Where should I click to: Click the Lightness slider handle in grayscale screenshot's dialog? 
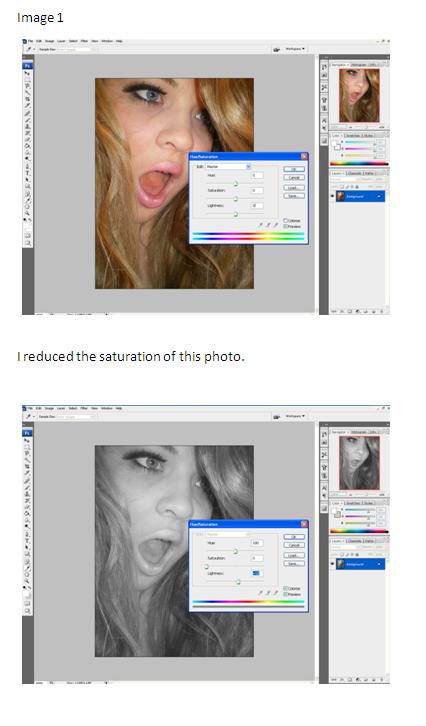[238, 582]
